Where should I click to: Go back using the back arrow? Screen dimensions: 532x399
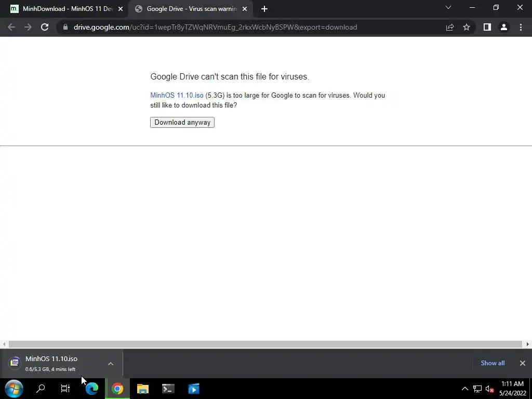pyautogui.click(x=11, y=27)
